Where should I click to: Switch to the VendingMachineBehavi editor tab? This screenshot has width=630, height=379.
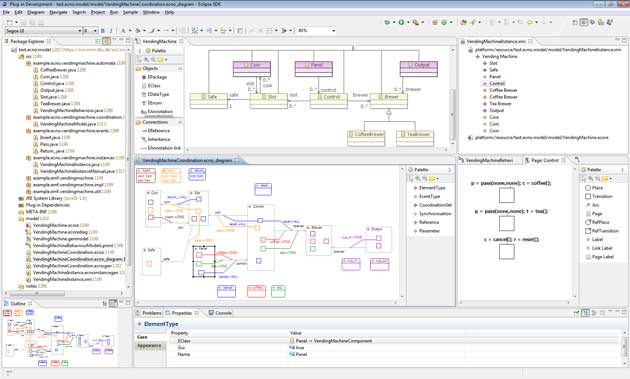click(x=489, y=160)
